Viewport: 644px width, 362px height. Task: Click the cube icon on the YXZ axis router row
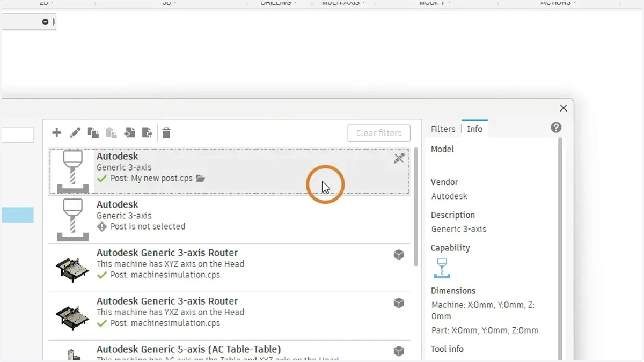pyautogui.click(x=399, y=303)
